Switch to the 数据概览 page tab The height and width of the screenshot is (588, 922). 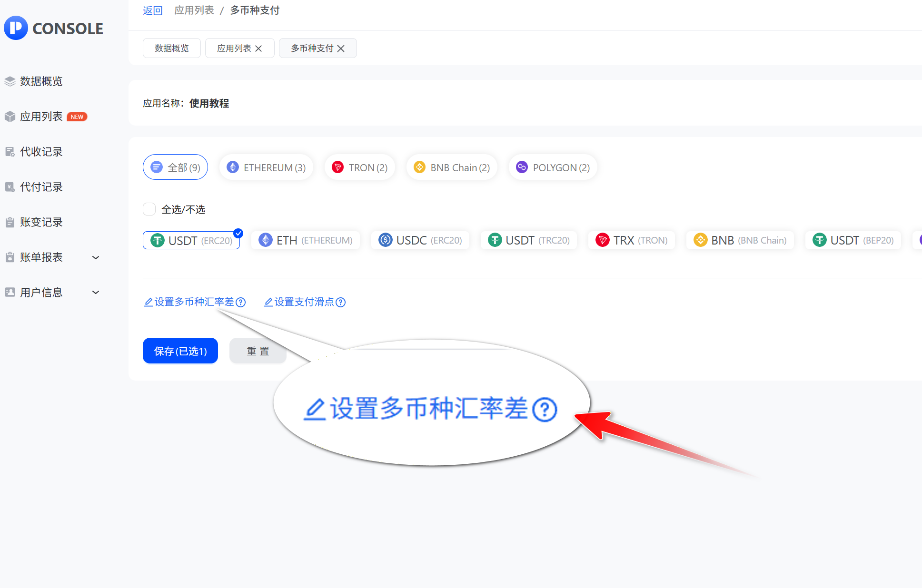[171, 49]
